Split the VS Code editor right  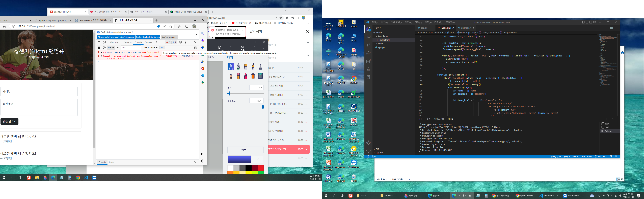click(x=611, y=28)
